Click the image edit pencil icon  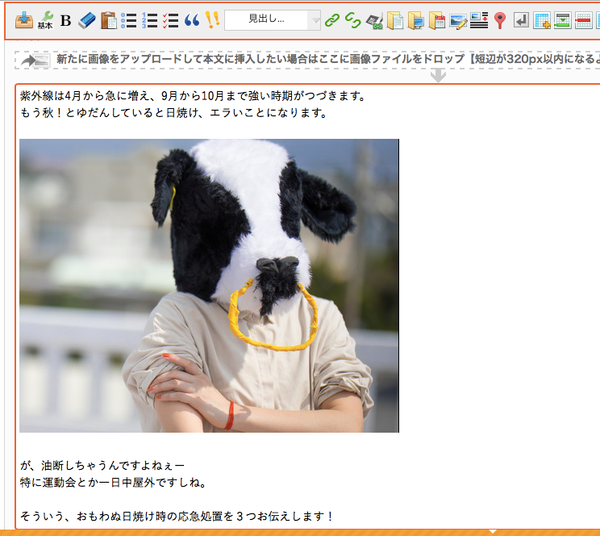[x=458, y=21]
